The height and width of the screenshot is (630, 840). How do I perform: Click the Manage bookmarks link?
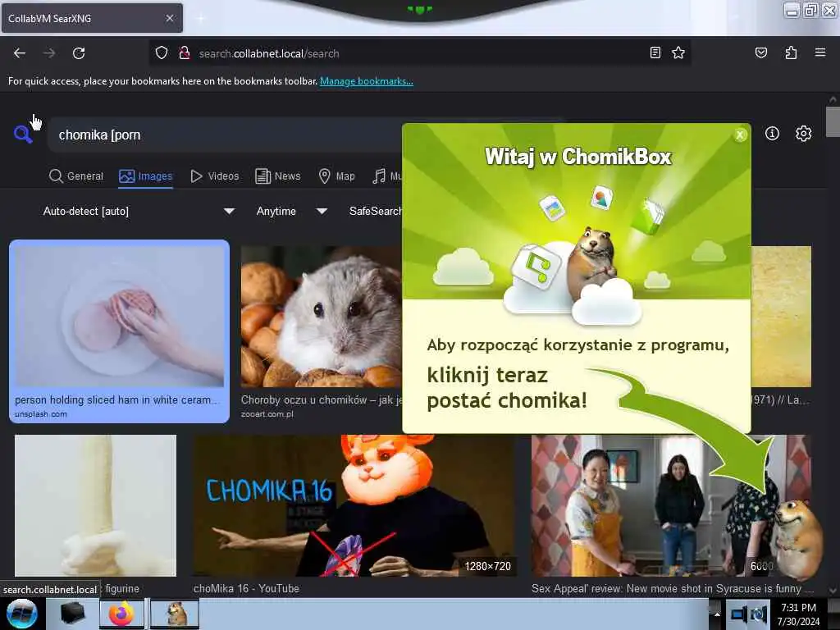(x=367, y=81)
